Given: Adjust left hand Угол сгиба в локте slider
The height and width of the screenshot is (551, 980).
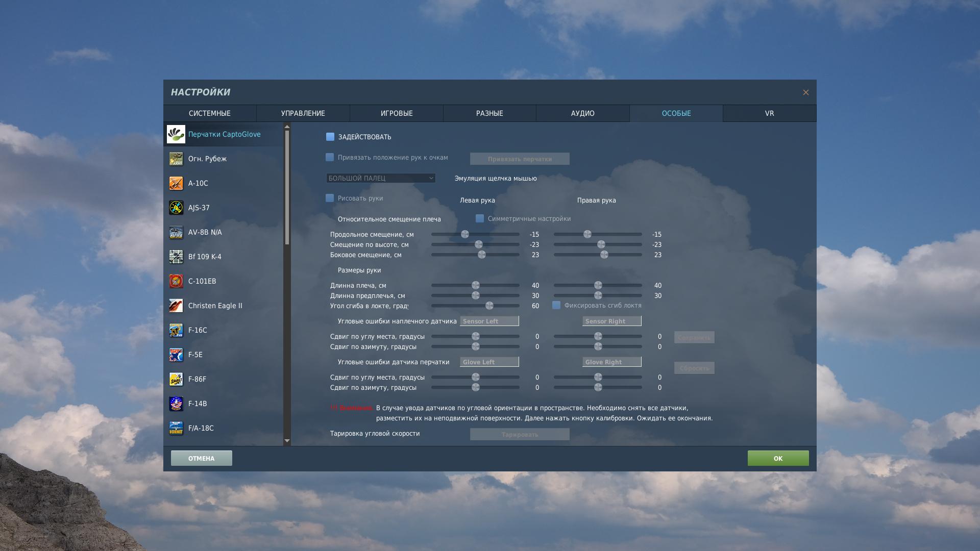Looking at the screenshot, I should click(489, 306).
